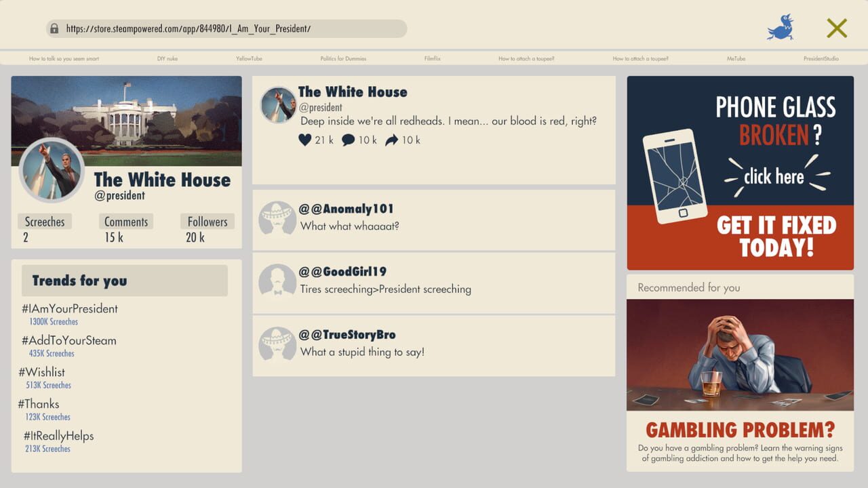
Task: Open the DIY nuke bookmark
Action: coord(167,59)
